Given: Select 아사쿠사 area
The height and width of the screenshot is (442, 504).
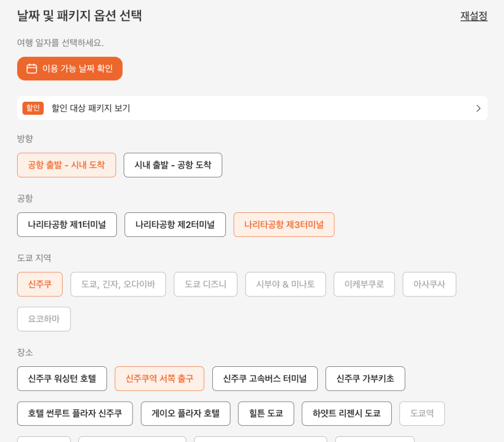Looking at the screenshot, I should [429, 284].
